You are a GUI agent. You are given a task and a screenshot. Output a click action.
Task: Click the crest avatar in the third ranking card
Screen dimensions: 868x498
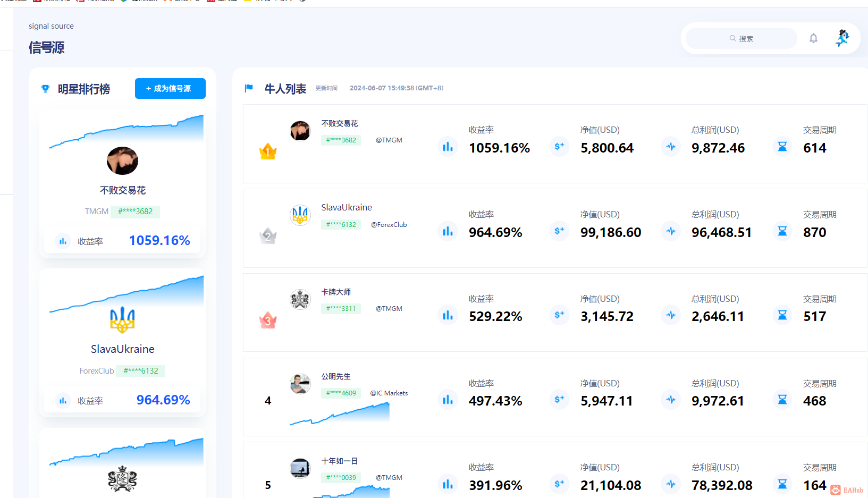click(x=122, y=478)
